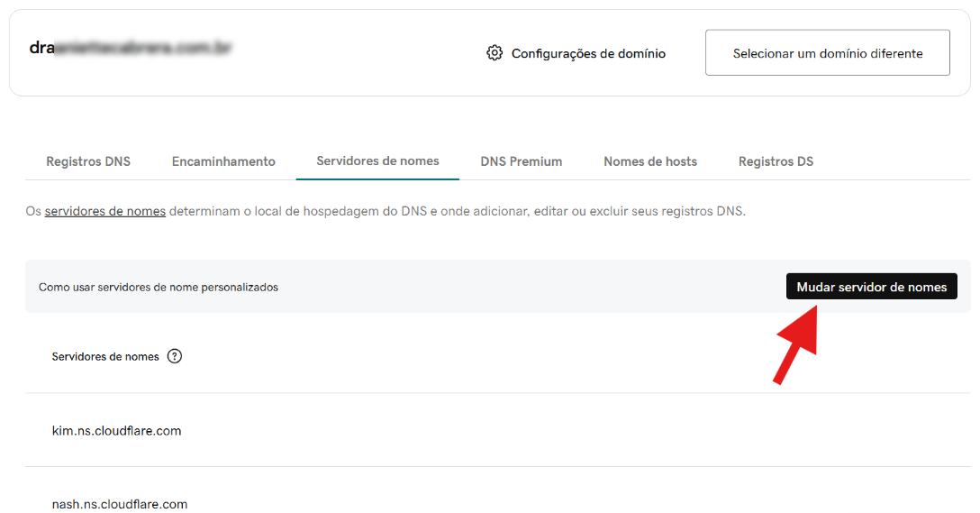Open the help icon beside Servidores de nomes
Viewport: 980px width, 513px height.
(175, 356)
